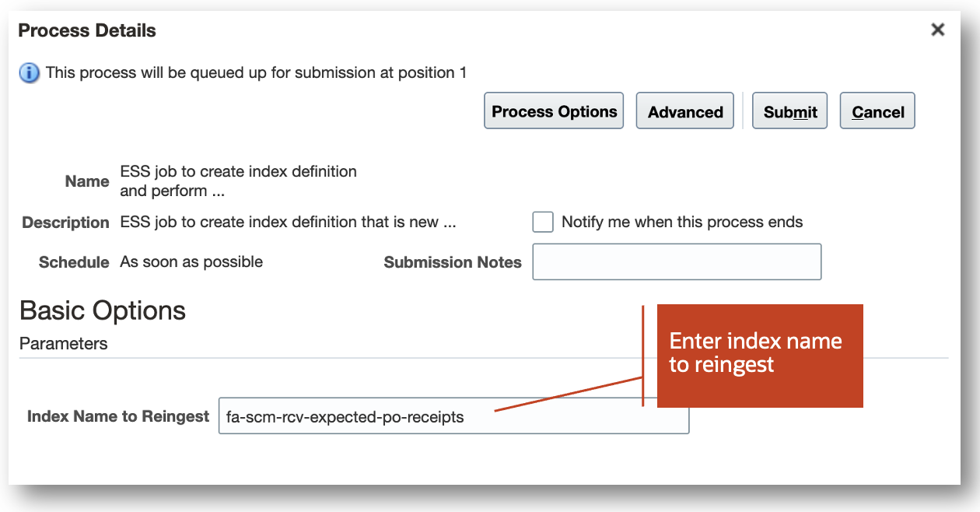
Task: Enable notify when process ends checkbox
Action: pyautogui.click(x=543, y=222)
